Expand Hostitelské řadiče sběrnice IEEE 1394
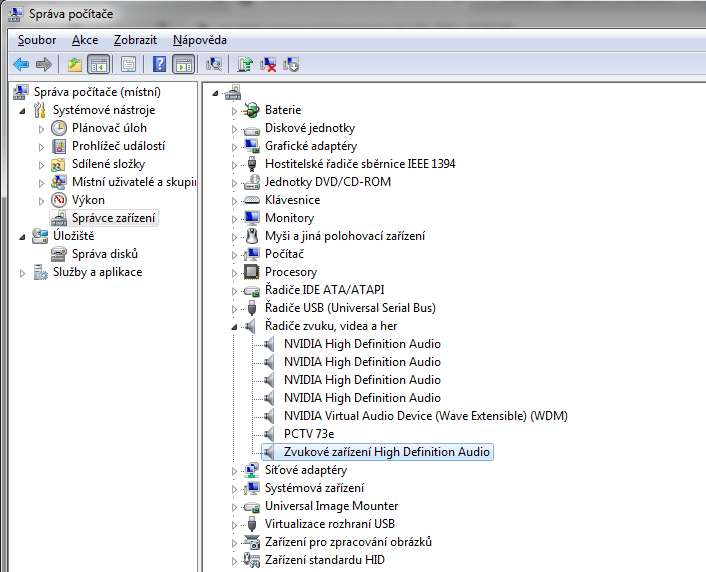This screenshot has width=706, height=572. coord(234,165)
